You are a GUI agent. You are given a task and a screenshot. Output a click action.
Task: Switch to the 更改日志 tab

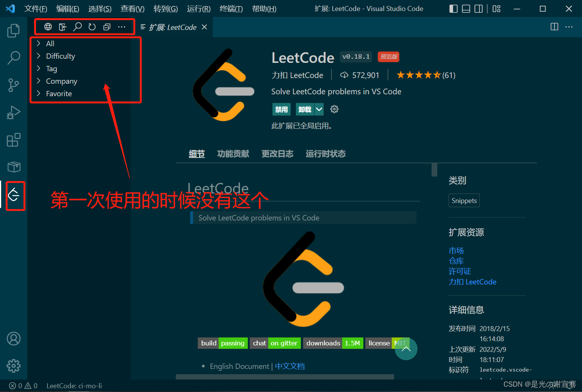(x=277, y=154)
